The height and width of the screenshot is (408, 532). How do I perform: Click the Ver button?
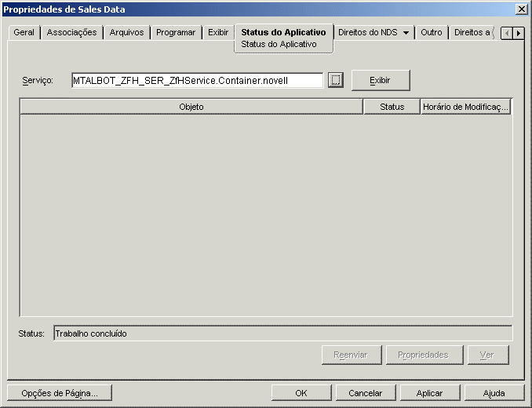point(488,355)
